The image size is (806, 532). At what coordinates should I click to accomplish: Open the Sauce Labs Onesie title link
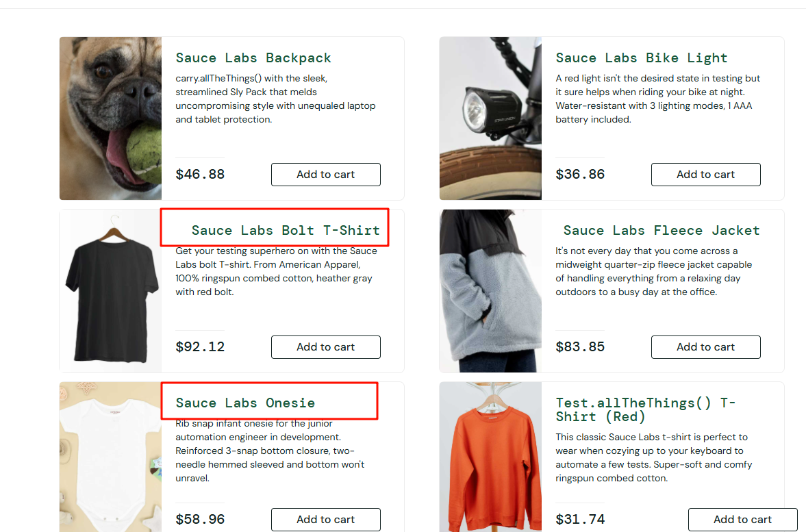pyautogui.click(x=245, y=403)
